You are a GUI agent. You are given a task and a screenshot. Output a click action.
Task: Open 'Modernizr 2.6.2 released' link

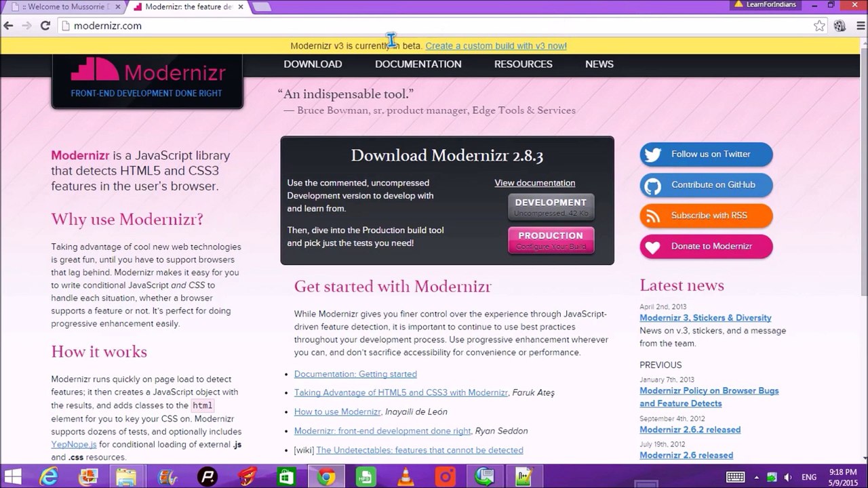click(690, 430)
